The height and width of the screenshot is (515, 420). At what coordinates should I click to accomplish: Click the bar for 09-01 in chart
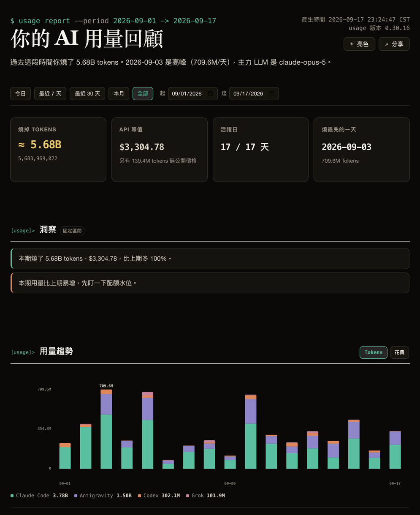pyautogui.click(x=65, y=456)
